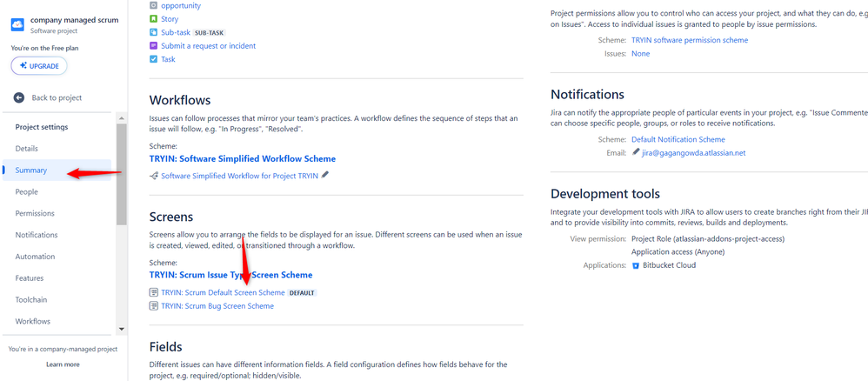Open TRYIN: Scrum Default Screen Scheme link
This screenshot has height=381, width=868.
tap(223, 292)
